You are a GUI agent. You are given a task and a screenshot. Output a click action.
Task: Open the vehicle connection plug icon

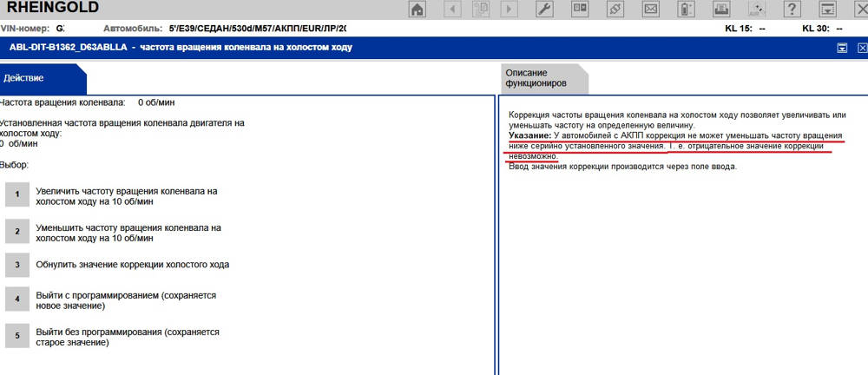point(614,10)
